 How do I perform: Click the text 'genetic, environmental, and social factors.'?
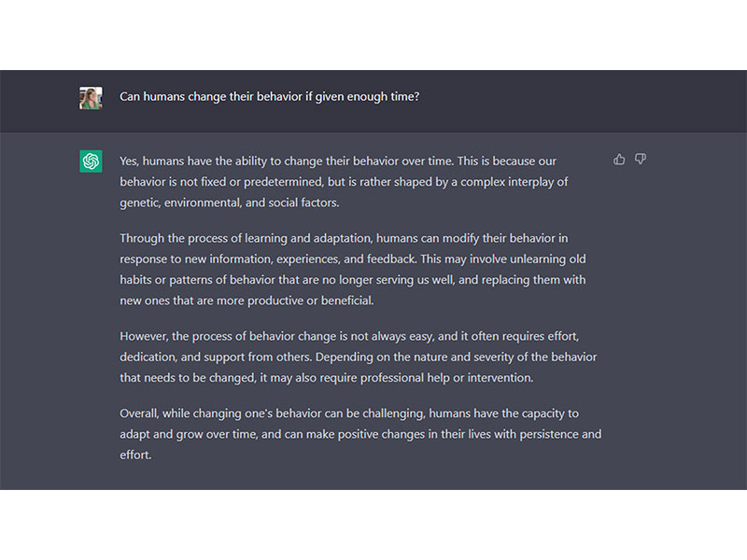pyautogui.click(x=229, y=203)
